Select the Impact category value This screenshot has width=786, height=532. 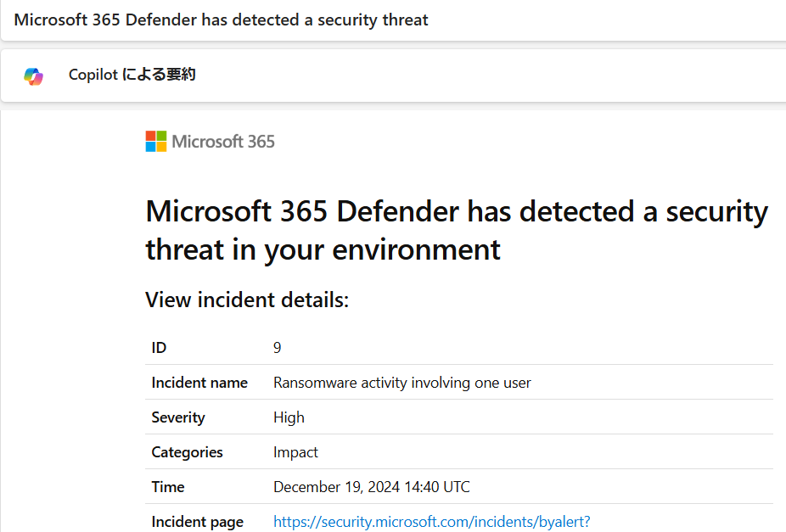coord(295,452)
